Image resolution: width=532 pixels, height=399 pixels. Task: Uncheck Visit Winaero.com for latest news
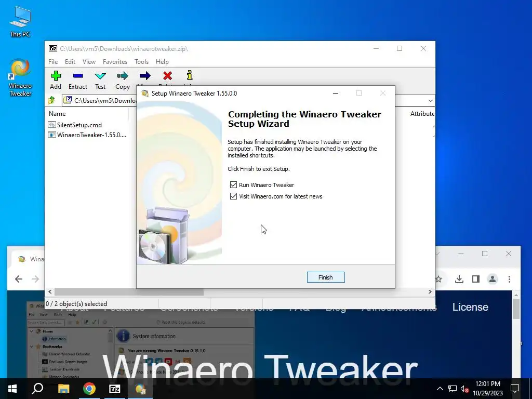(233, 196)
